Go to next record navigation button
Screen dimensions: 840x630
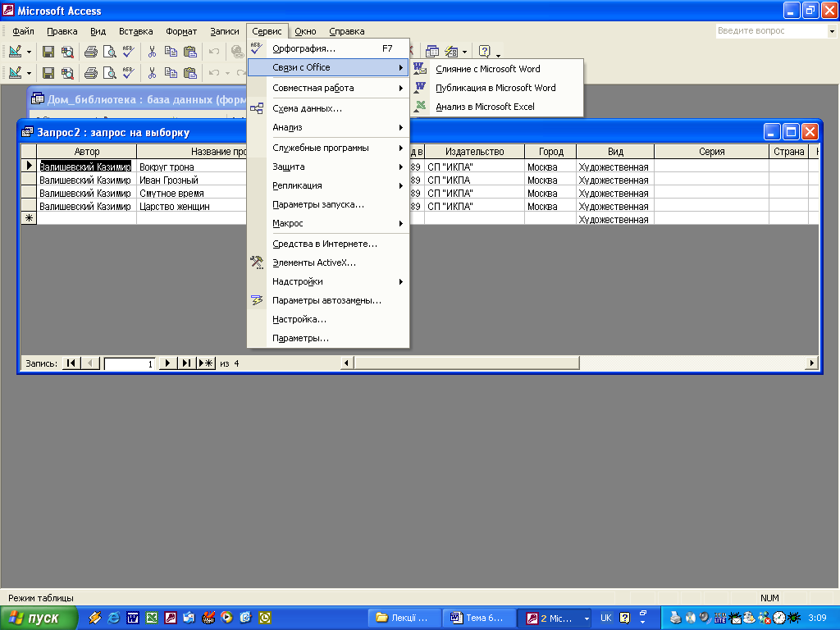click(167, 363)
